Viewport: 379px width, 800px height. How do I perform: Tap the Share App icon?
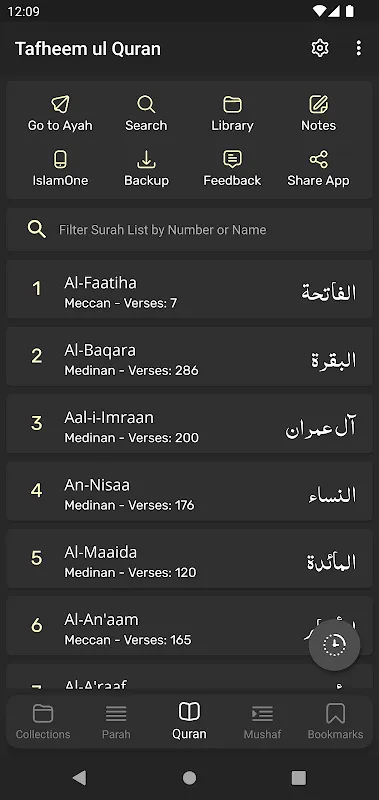pos(318,159)
